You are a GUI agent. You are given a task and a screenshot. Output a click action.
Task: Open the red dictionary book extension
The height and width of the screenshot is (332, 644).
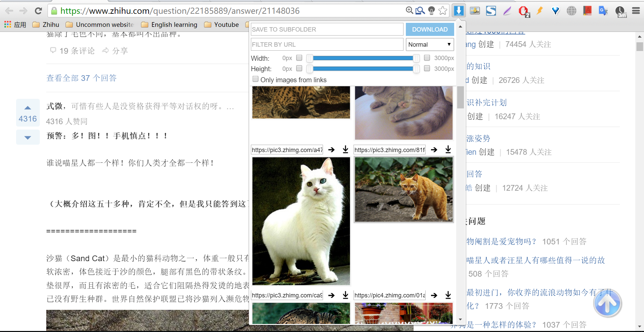coord(587,11)
